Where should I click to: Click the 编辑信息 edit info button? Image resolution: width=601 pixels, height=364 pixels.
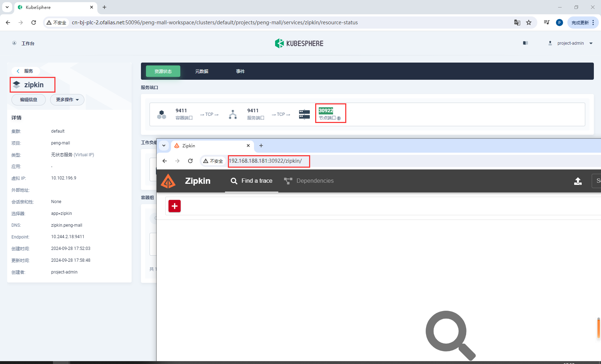tap(29, 100)
